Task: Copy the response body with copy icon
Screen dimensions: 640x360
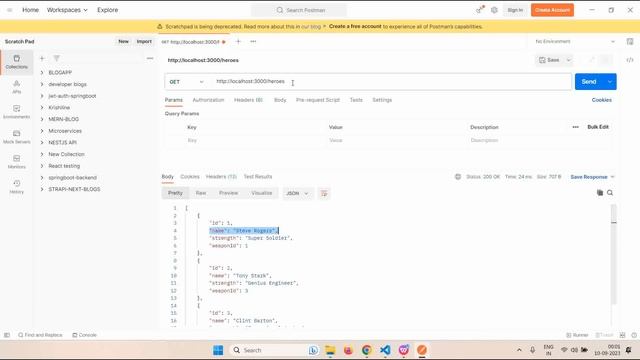Action: coord(600,193)
